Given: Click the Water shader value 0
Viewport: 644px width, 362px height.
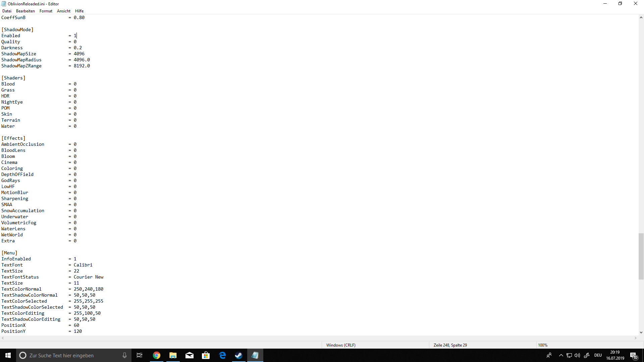Looking at the screenshot, I should (x=75, y=126).
